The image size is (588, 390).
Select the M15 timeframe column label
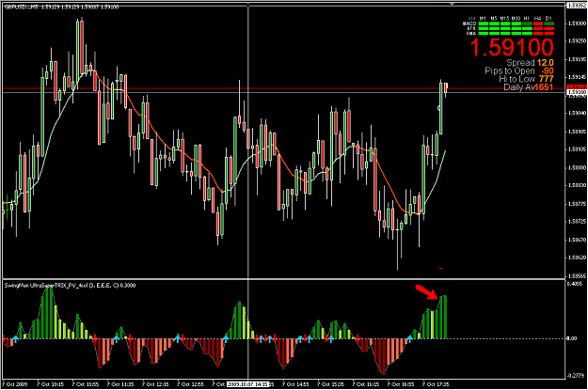[504, 19]
